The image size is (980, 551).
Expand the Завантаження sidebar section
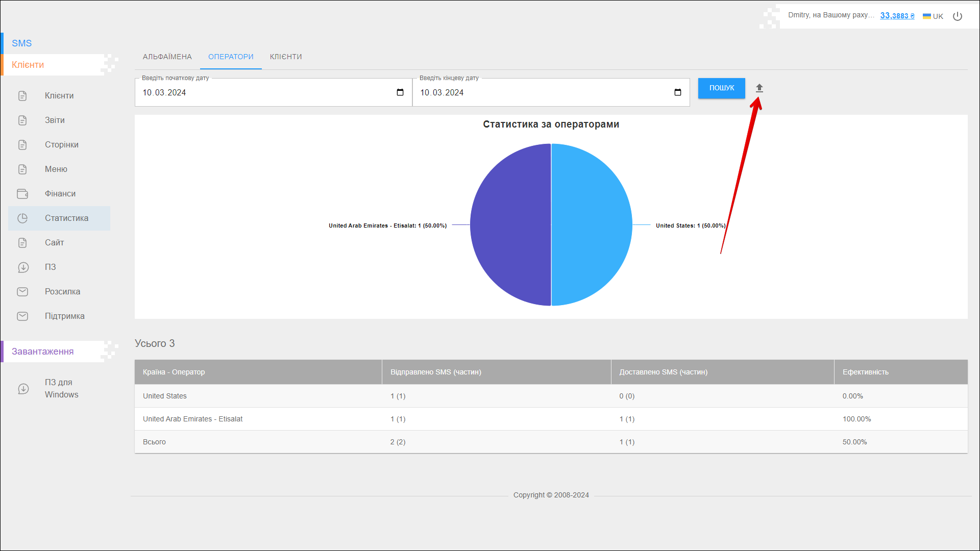43,352
